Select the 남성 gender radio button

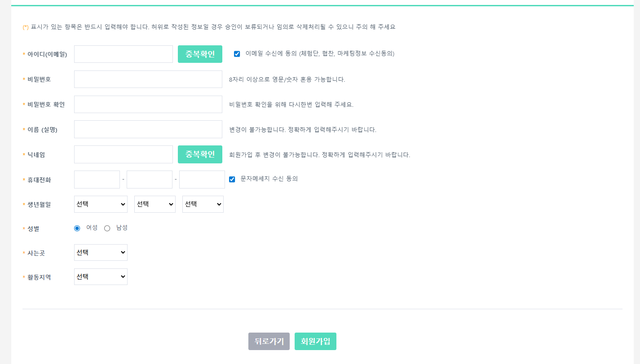tap(107, 228)
